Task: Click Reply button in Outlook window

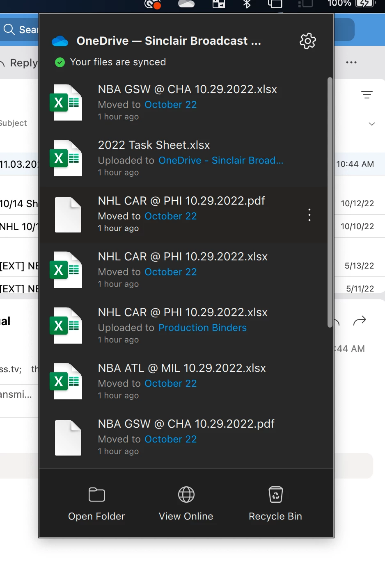Action: pos(19,63)
